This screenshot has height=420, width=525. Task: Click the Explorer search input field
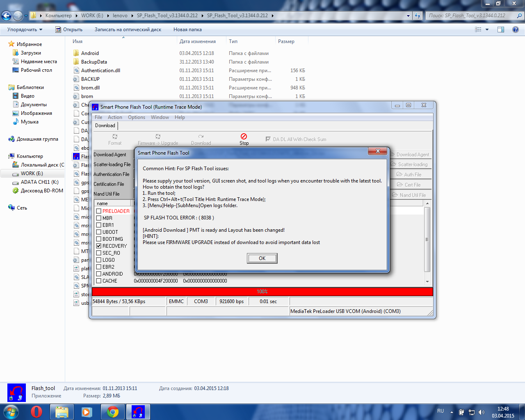point(472,16)
